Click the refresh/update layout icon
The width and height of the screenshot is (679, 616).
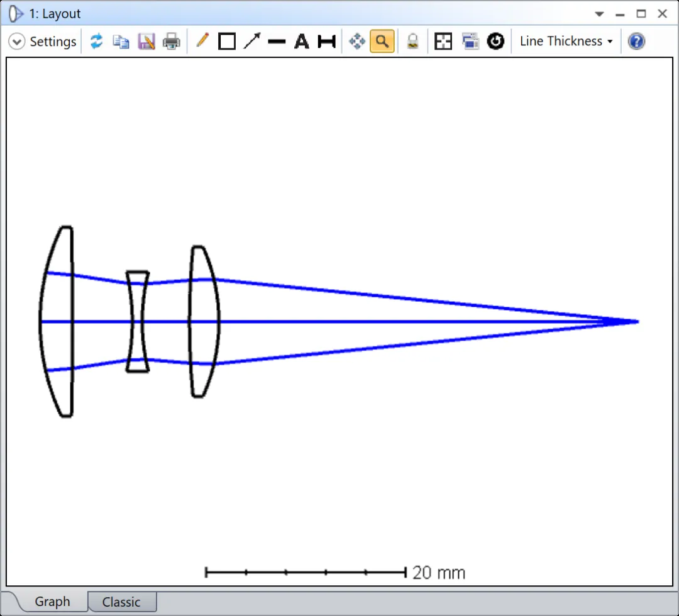[x=96, y=41]
